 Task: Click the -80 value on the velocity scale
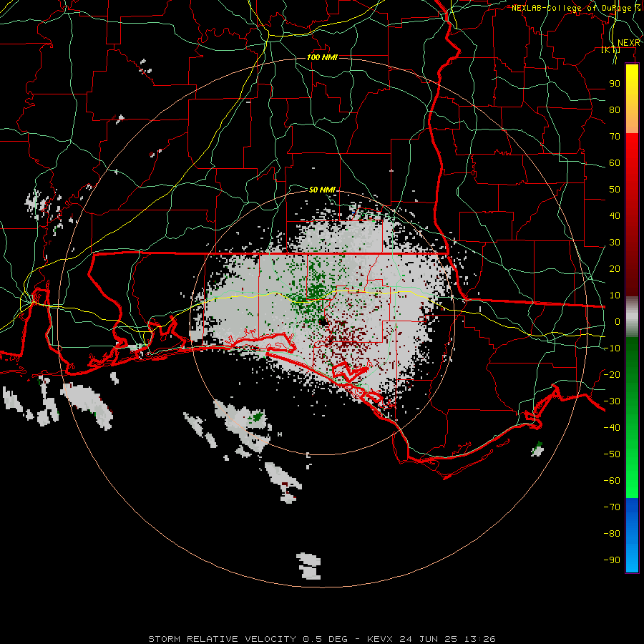tap(612, 534)
